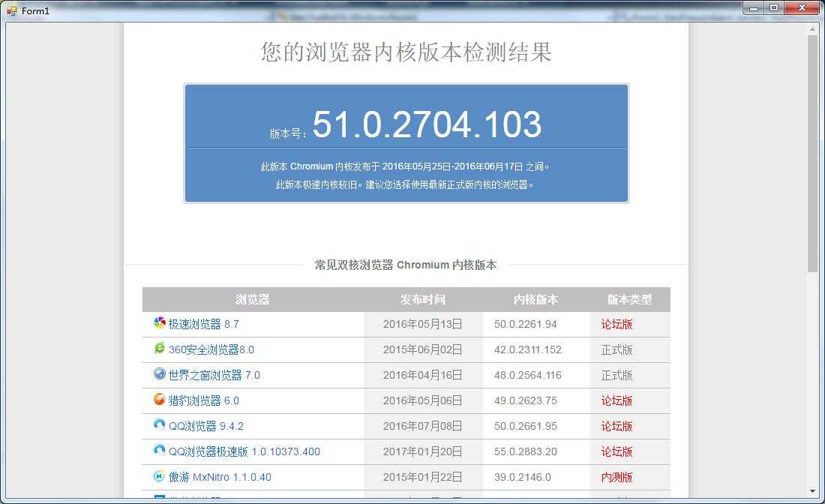This screenshot has height=504, width=825.
Task: Click 正式版 in the 世界之窗浏览器 row
Action: coord(617,375)
